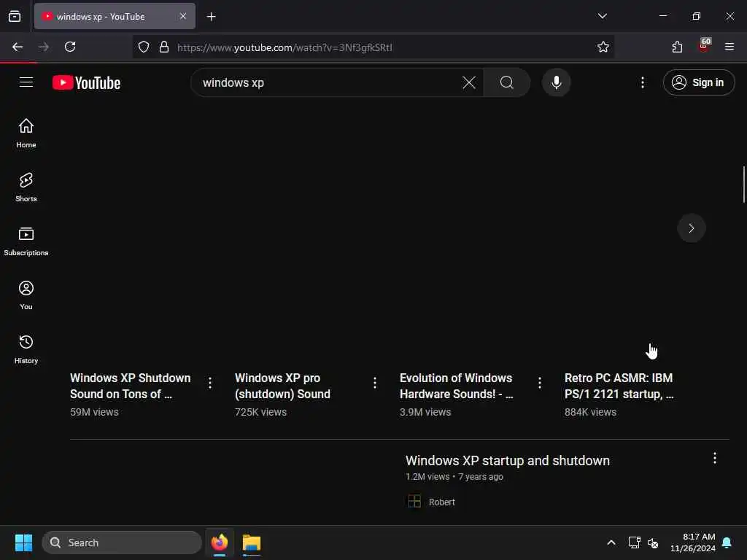
Task: Open Firefox from the taskbar
Action: [x=220, y=542]
